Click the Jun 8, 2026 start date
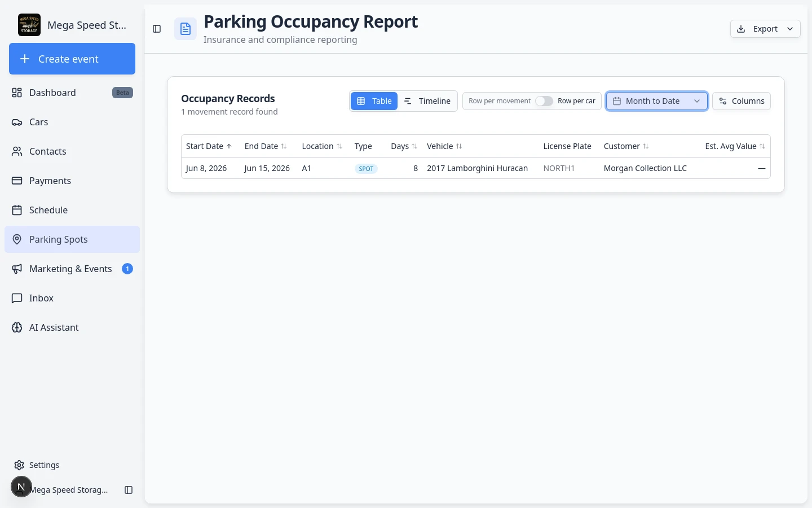The image size is (812, 508). point(206,168)
